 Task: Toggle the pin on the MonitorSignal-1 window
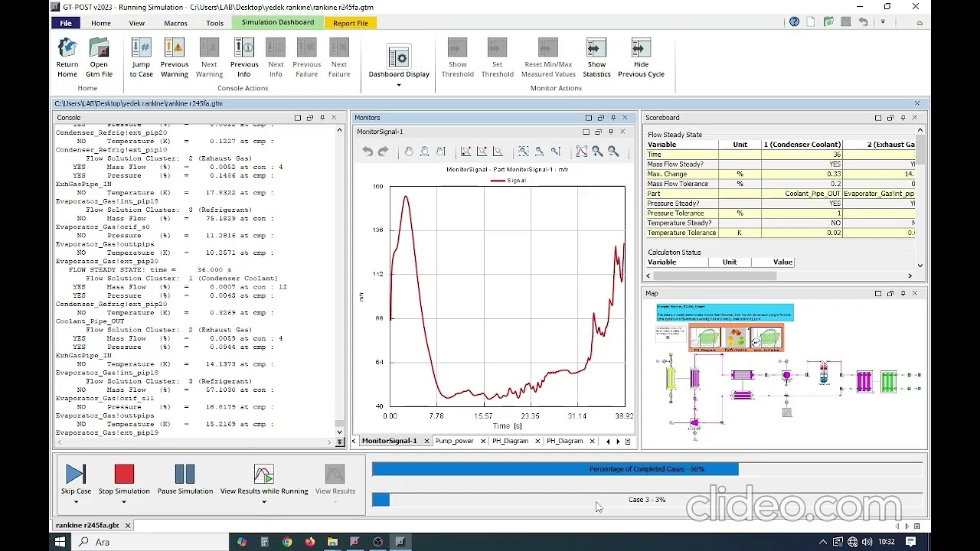[x=610, y=132]
